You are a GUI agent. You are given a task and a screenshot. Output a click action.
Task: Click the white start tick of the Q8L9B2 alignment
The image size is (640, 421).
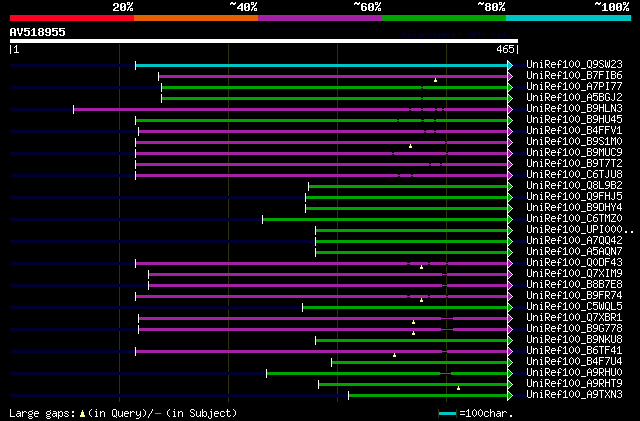tap(309, 187)
